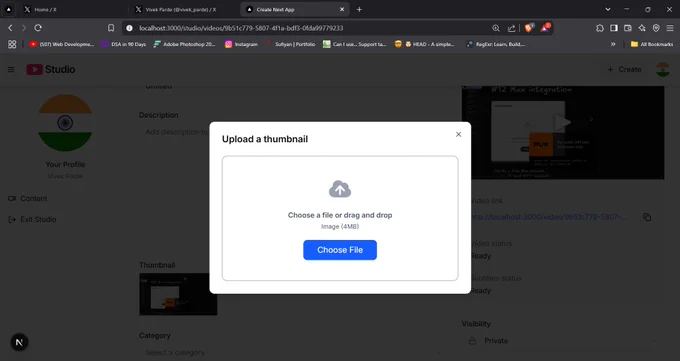Click the Leo AI sparkle icon
Viewport: 680px width, 361px height.
(642, 28)
